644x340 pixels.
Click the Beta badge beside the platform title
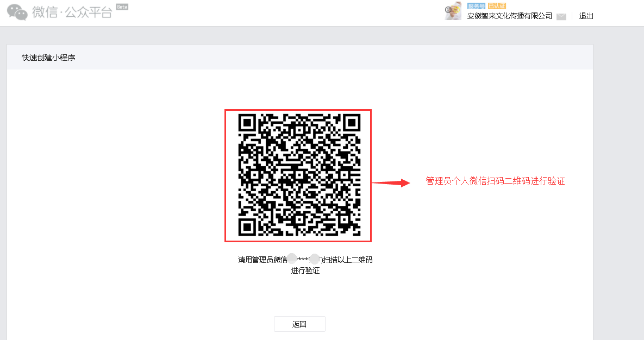point(122,7)
